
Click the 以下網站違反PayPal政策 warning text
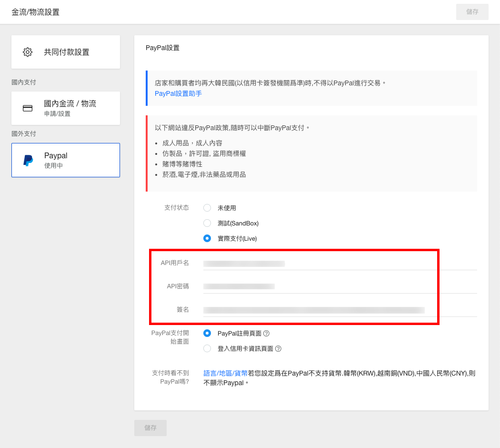tap(232, 128)
